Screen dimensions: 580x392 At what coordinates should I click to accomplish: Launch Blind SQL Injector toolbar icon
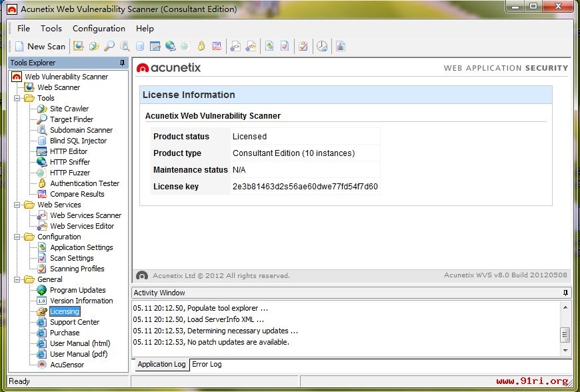point(140,46)
